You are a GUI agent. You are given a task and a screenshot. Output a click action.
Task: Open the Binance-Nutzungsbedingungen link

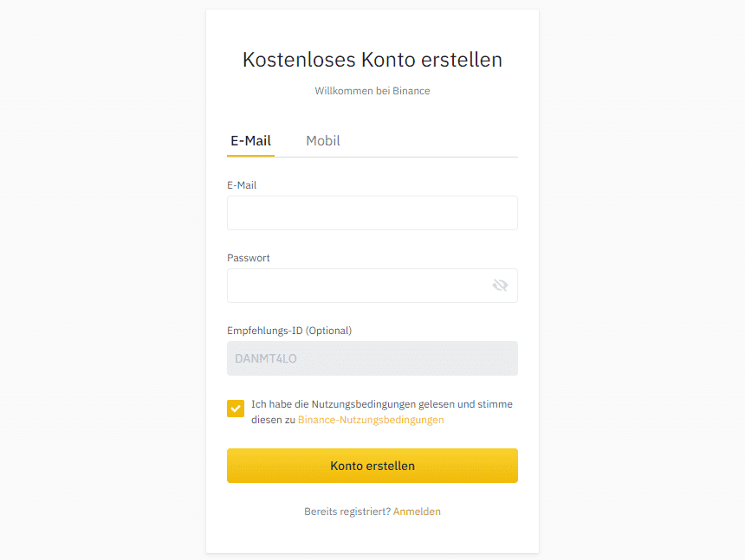coord(371,419)
